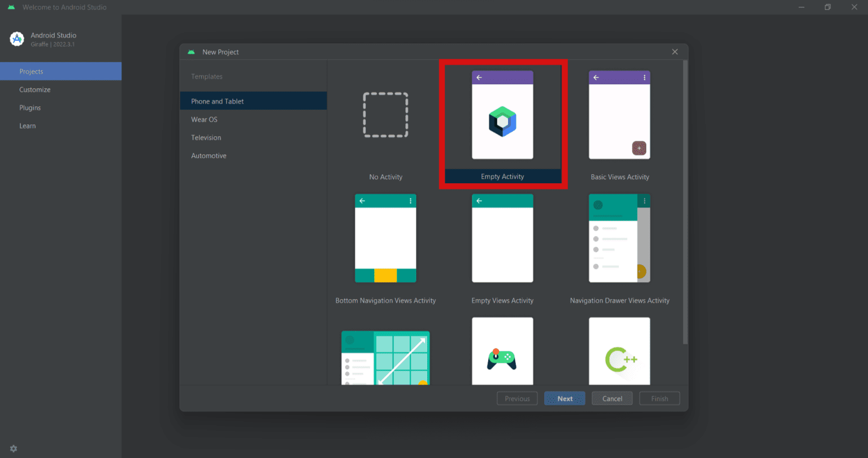Click the Basic Views Activity label
Viewport: 868px width, 458px height.
tap(620, 177)
